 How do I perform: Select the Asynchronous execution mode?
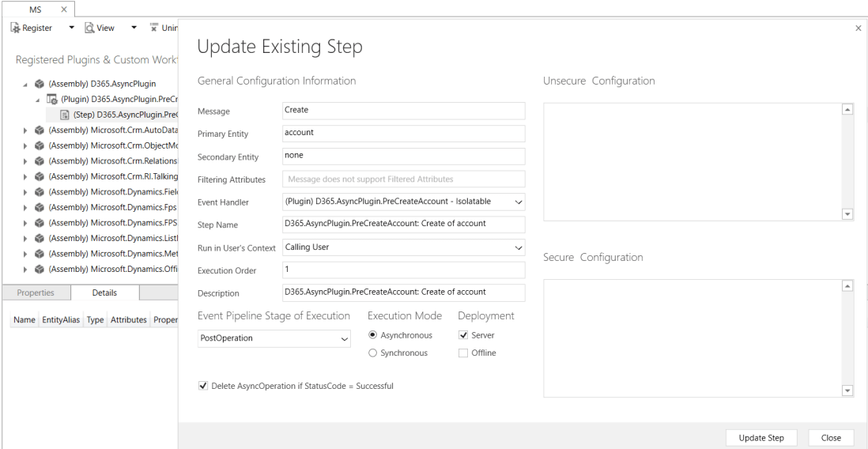(x=372, y=335)
